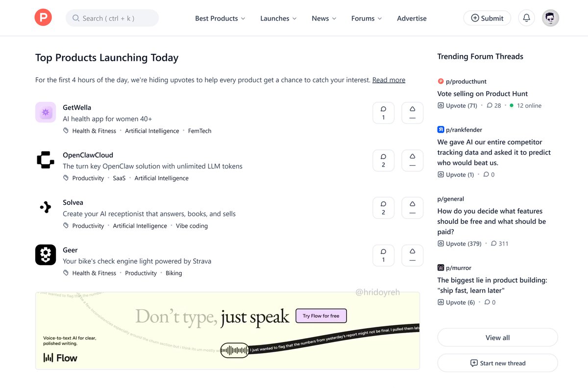Open the GetWella product icon
This screenshot has width=588, height=388.
pyautogui.click(x=46, y=112)
